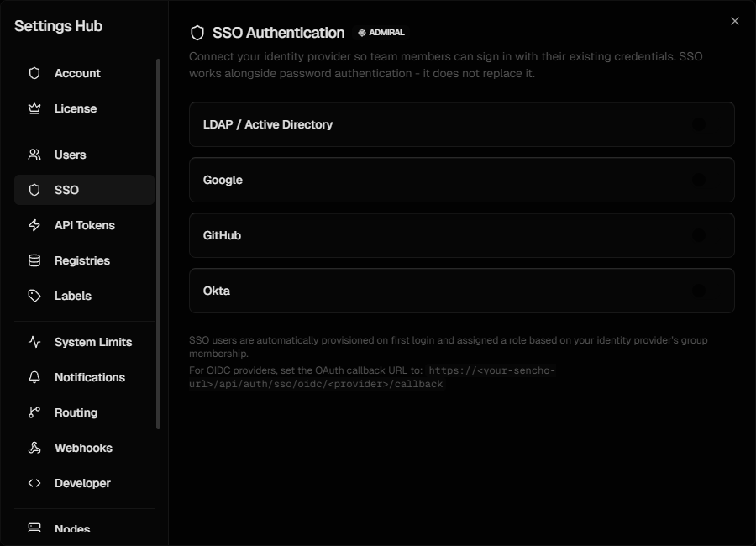The height and width of the screenshot is (546, 756).
Task: Click the Labels tag icon
Action: coord(34,296)
